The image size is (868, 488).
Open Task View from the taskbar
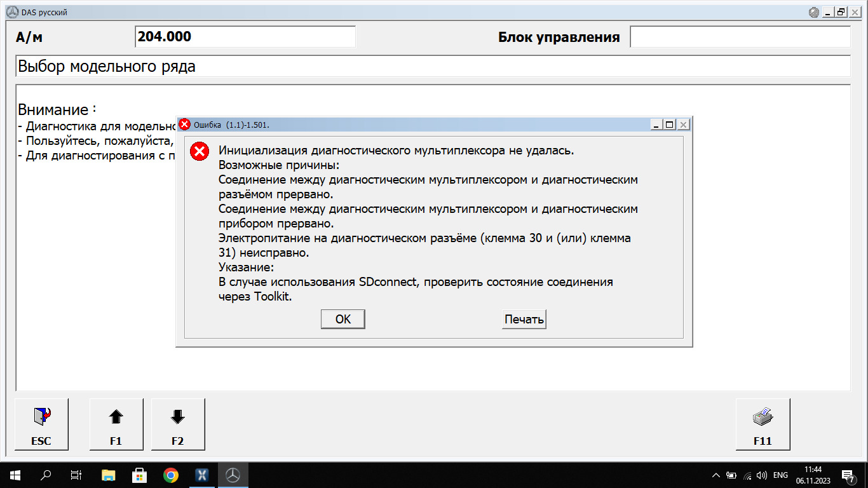[x=76, y=475]
